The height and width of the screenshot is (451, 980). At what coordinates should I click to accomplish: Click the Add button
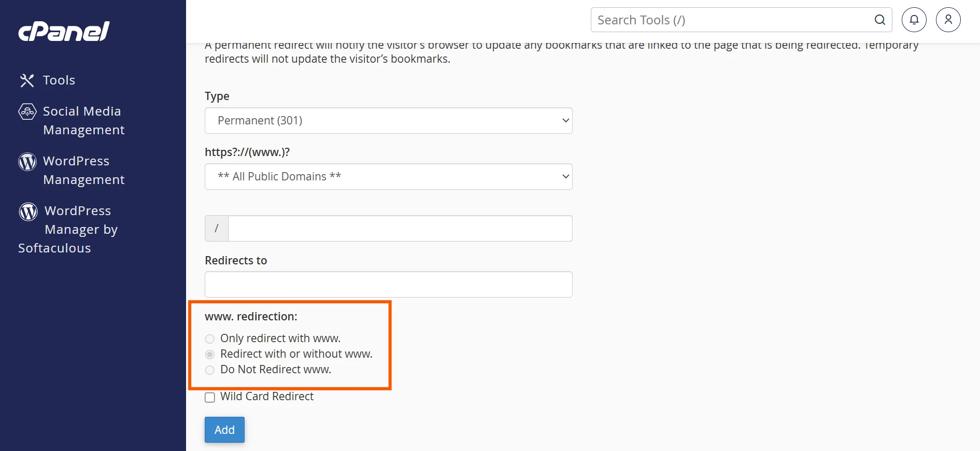tap(224, 430)
